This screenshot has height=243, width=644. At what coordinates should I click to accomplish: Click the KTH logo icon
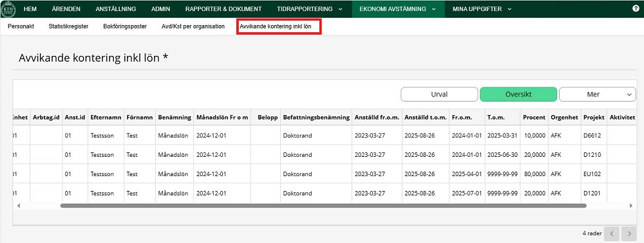pos(8,8)
